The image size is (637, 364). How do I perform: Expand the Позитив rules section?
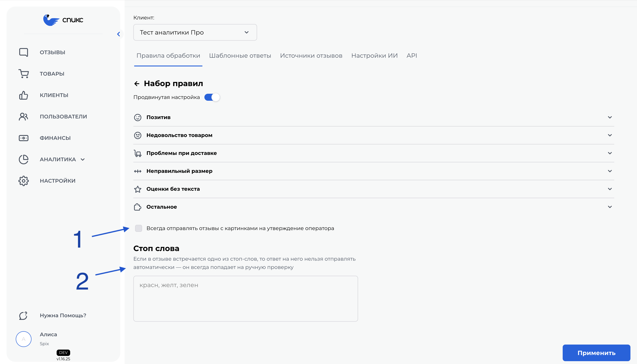tap(611, 117)
